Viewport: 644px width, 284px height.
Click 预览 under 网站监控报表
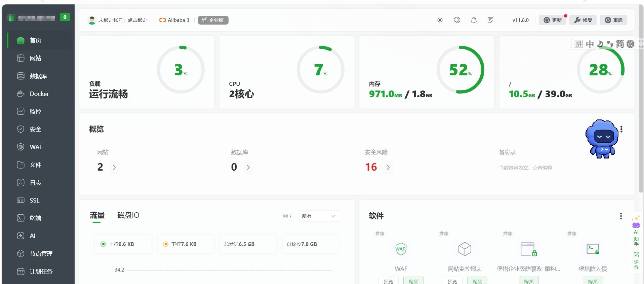[x=452, y=281]
